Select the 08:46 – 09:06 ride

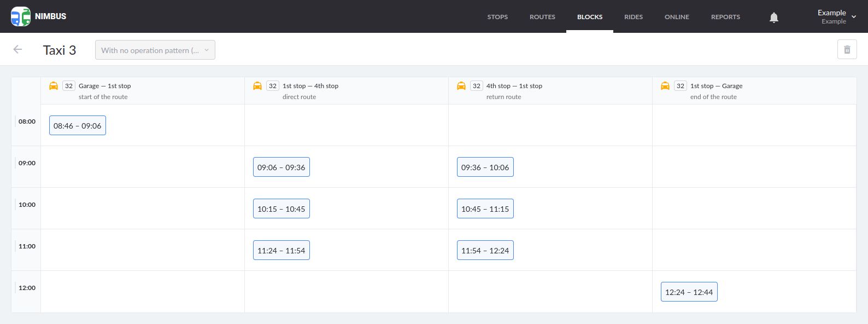coord(78,126)
